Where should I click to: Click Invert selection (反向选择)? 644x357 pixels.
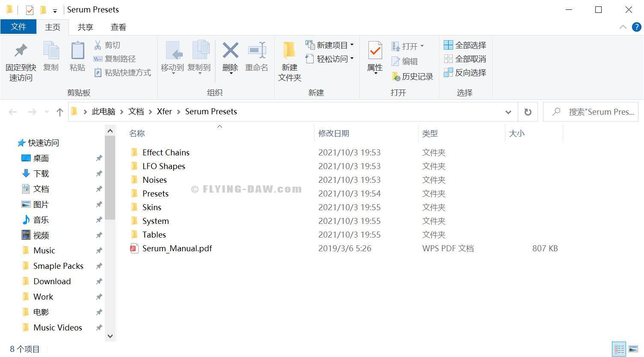[x=465, y=72]
